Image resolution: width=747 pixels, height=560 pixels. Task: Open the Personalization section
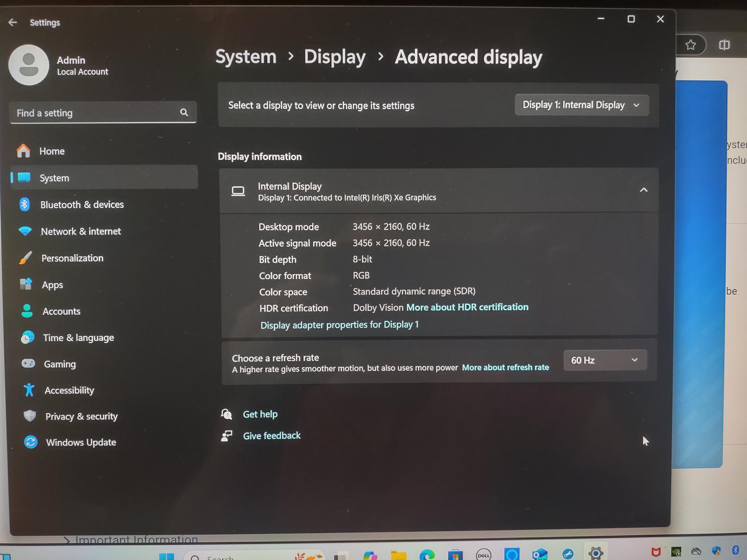72,258
